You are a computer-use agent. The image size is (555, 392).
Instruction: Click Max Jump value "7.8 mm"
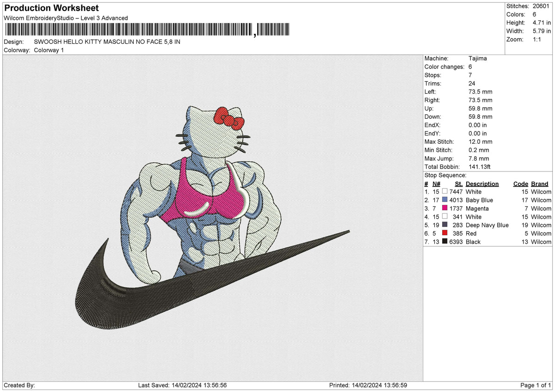(479, 158)
